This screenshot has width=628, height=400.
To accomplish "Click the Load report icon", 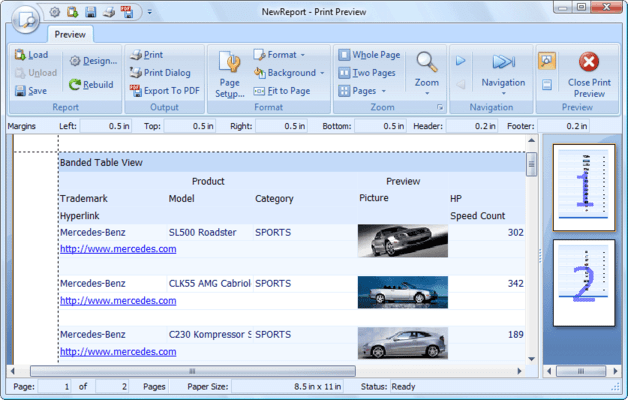I will (x=21, y=55).
